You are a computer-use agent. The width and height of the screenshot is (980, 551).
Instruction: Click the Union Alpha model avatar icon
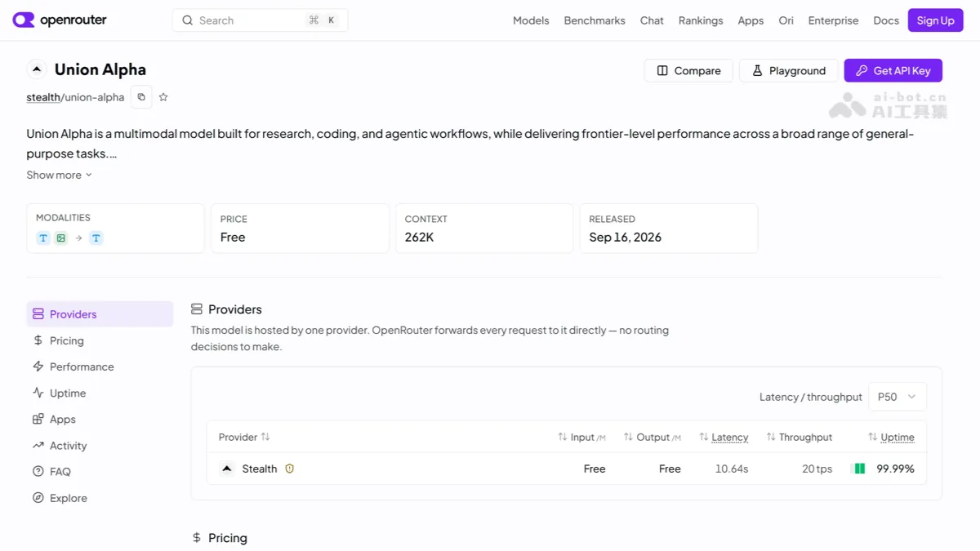pos(37,69)
